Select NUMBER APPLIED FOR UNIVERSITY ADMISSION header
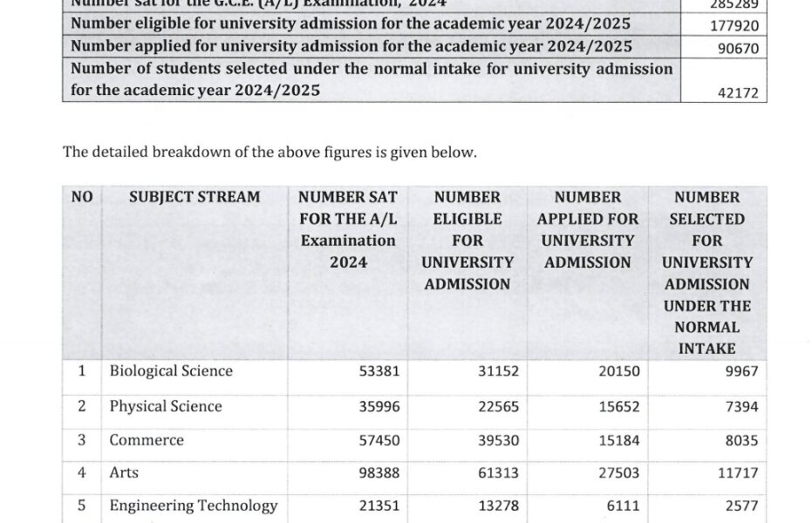This screenshot has height=523, width=812. point(587,229)
